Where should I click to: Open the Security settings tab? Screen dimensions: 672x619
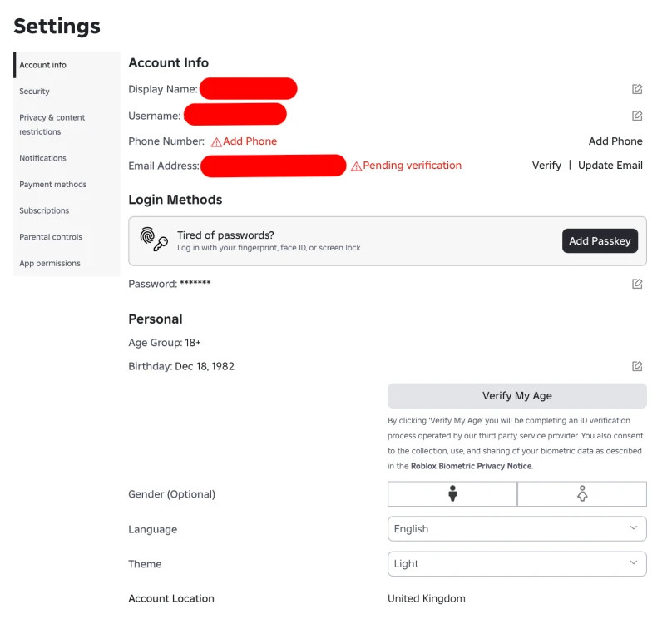[35, 92]
